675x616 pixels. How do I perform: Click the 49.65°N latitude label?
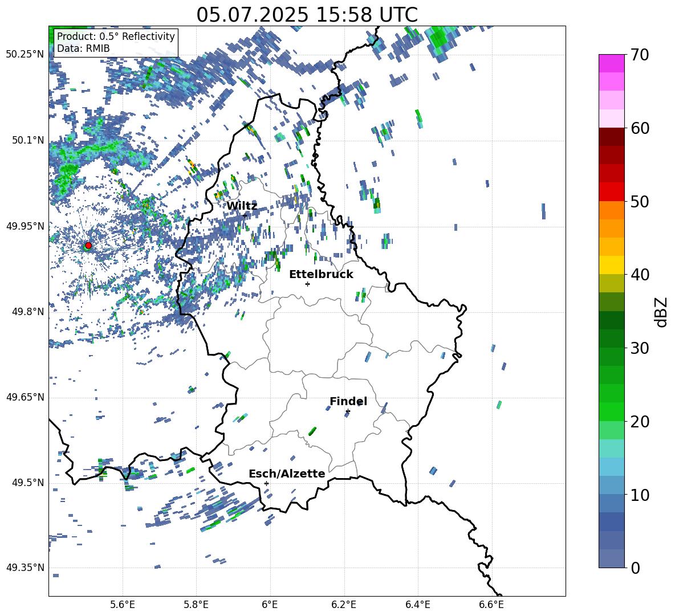coord(25,397)
